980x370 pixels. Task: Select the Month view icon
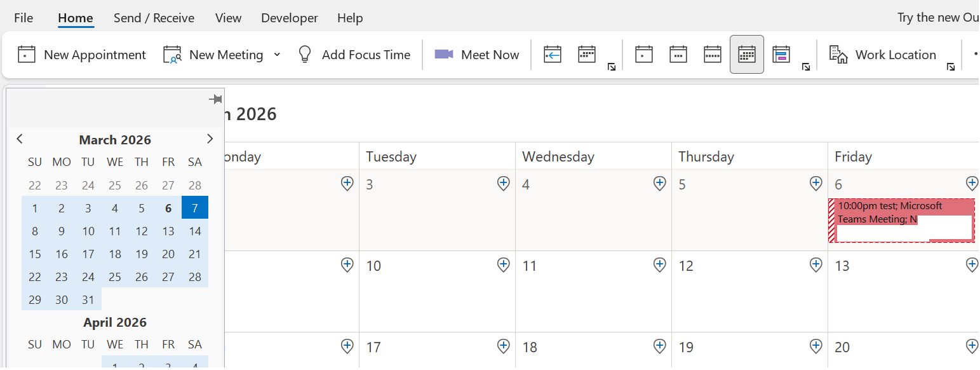tap(747, 55)
